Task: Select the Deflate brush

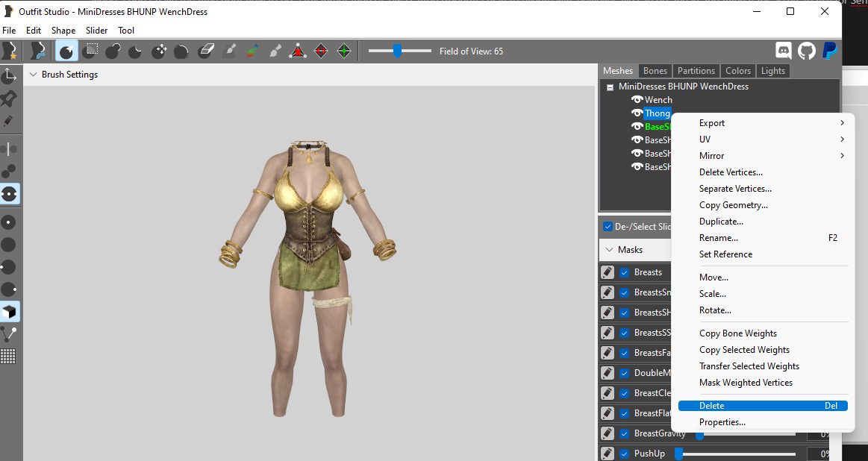Action: coord(135,51)
